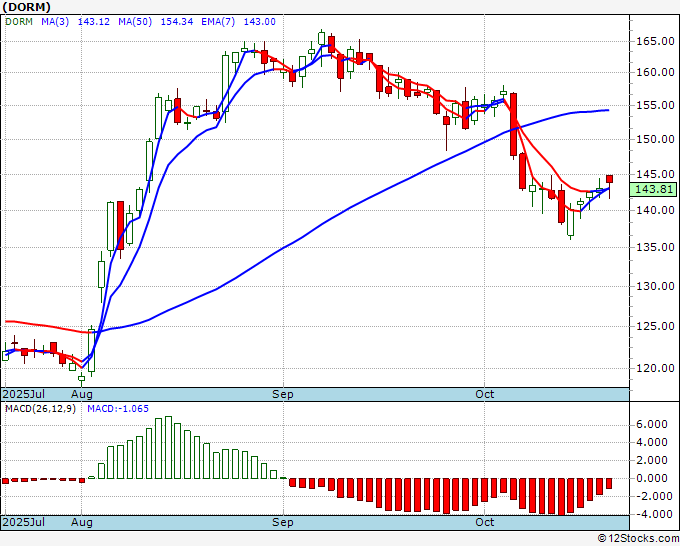Click the Oct label on MACD axis
Image resolution: width=680 pixels, height=546 pixels.
pyautogui.click(x=484, y=522)
